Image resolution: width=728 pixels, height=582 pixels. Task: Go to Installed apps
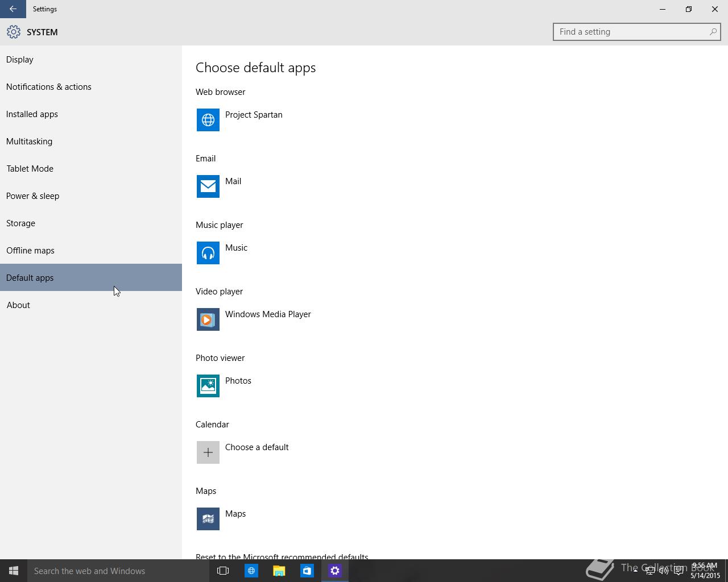click(91, 114)
